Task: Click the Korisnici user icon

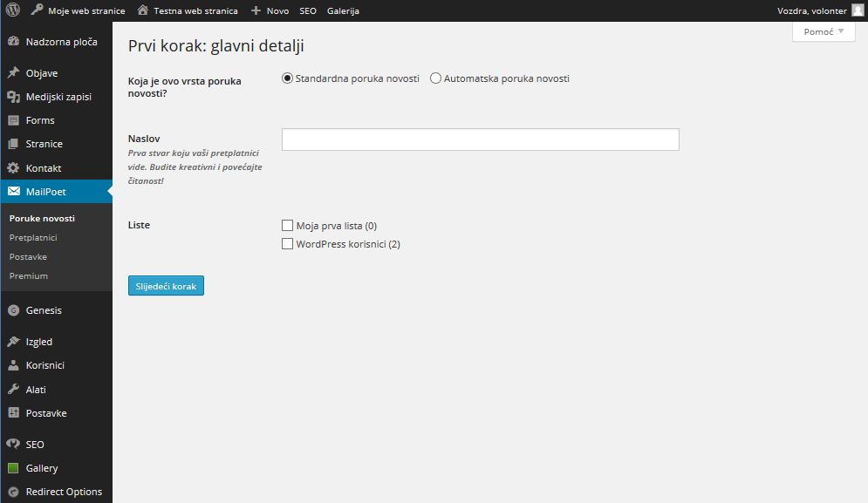Action: tap(13, 365)
